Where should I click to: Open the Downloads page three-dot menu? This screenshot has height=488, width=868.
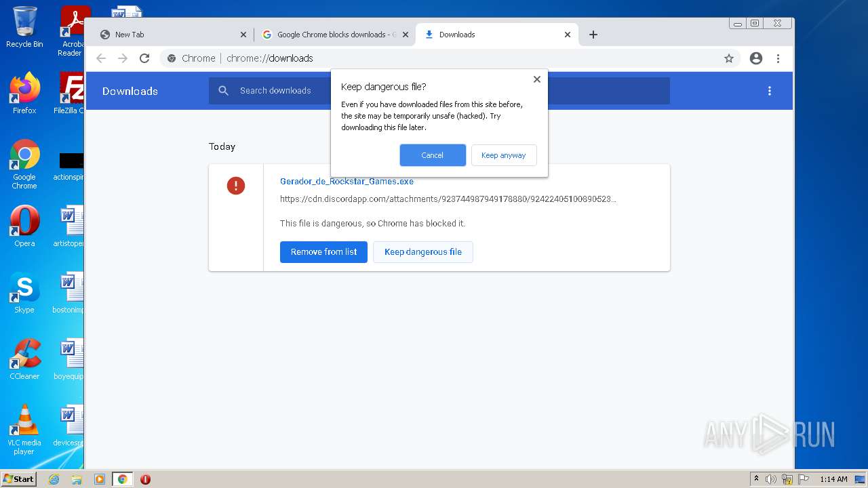coord(769,91)
